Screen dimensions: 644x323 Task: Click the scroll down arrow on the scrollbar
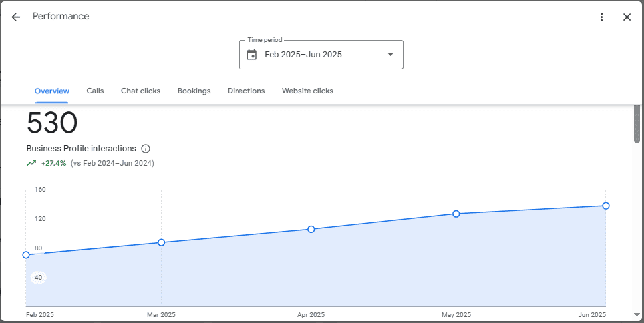[637, 314]
